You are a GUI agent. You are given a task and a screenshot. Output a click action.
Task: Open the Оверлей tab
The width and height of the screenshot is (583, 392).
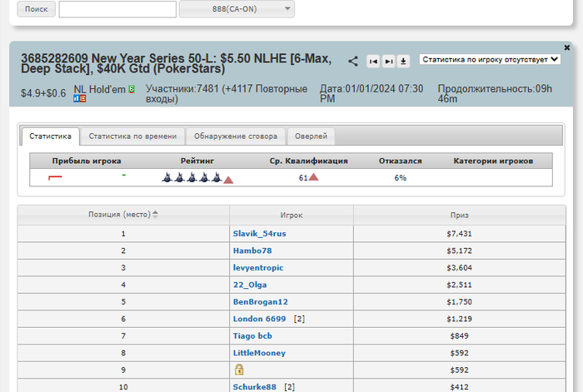(x=311, y=136)
